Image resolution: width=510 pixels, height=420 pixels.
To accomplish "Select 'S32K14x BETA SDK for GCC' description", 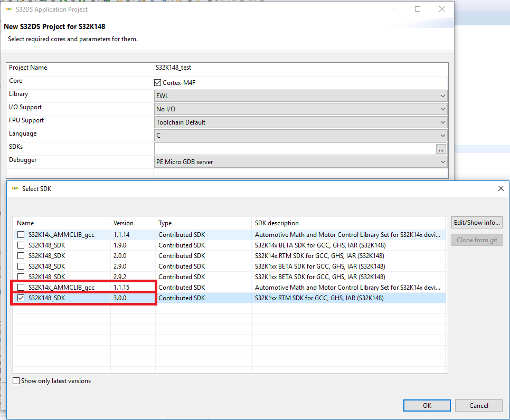I will [x=320, y=245].
